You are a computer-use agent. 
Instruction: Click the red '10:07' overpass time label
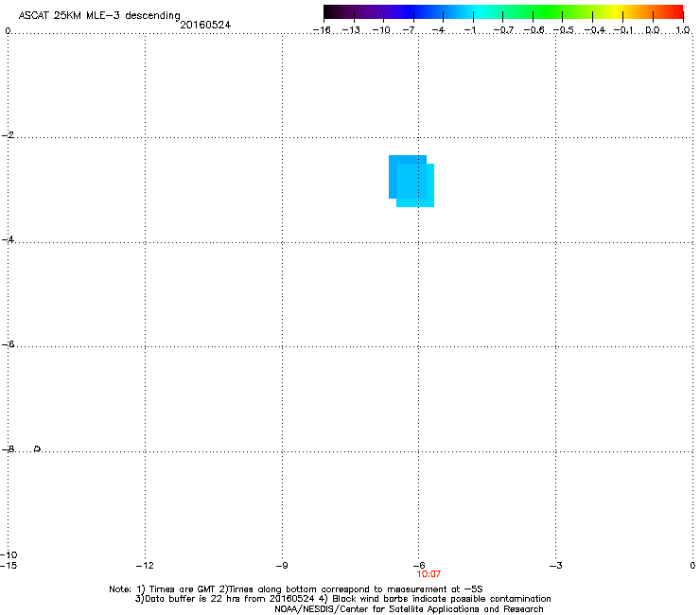pos(429,574)
